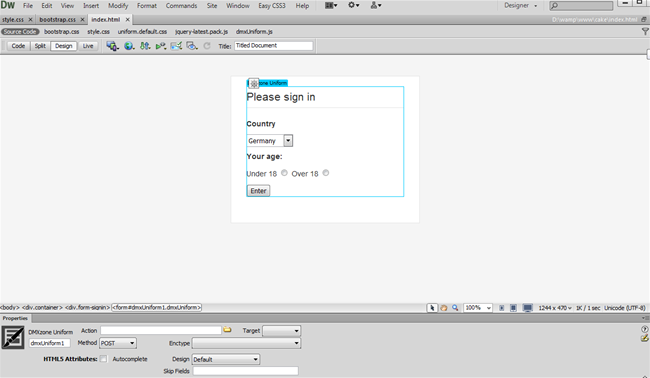Click the related files filter funnel icon
650x378 pixels.
[645, 32]
